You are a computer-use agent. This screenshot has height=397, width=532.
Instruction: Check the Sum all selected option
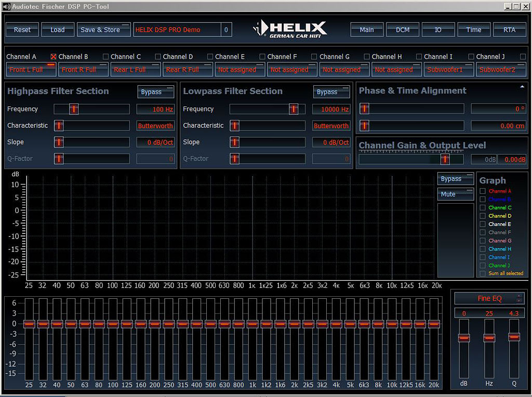point(483,273)
